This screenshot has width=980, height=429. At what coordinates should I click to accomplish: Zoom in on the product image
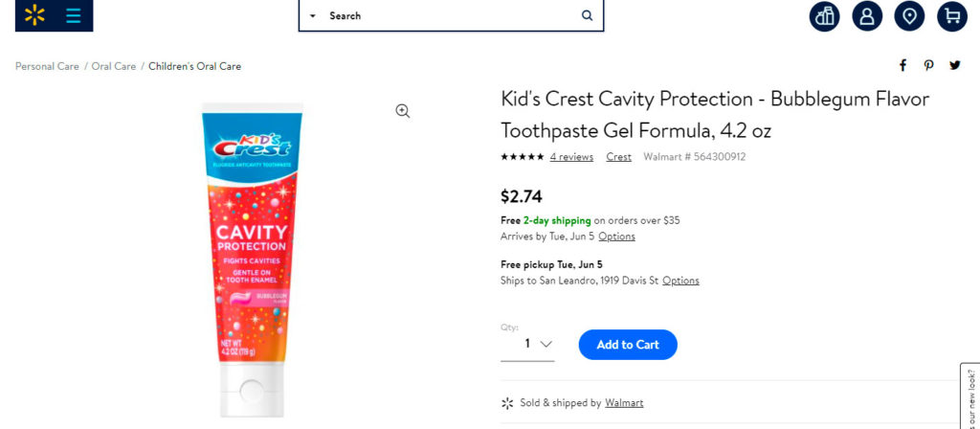(x=403, y=111)
